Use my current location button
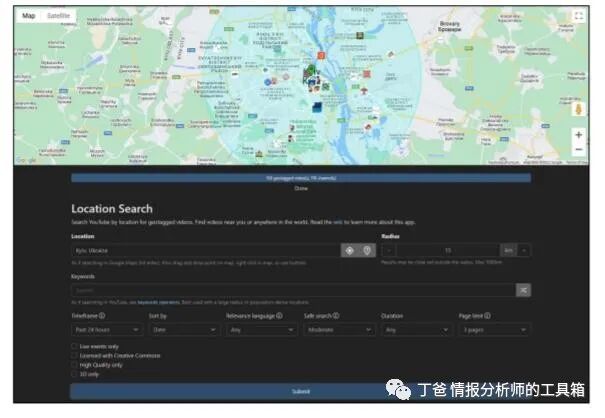 350,250
